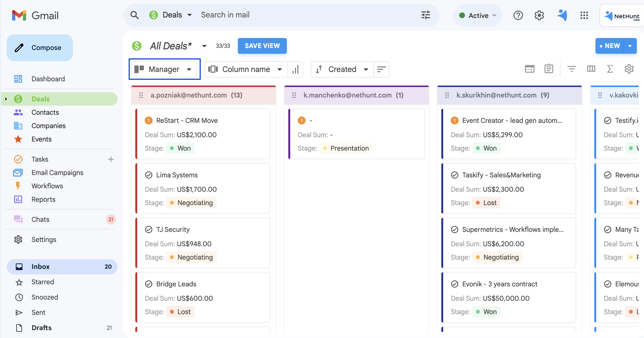Screen dimensions: 644x338
Task: Open the NetHunt bird icon in header
Action: click(562, 16)
